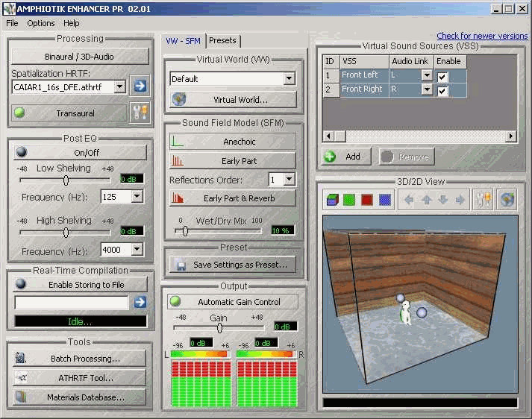Switch to VW - SFM tab
Viewport: 532px width, 419px height.
tap(184, 41)
